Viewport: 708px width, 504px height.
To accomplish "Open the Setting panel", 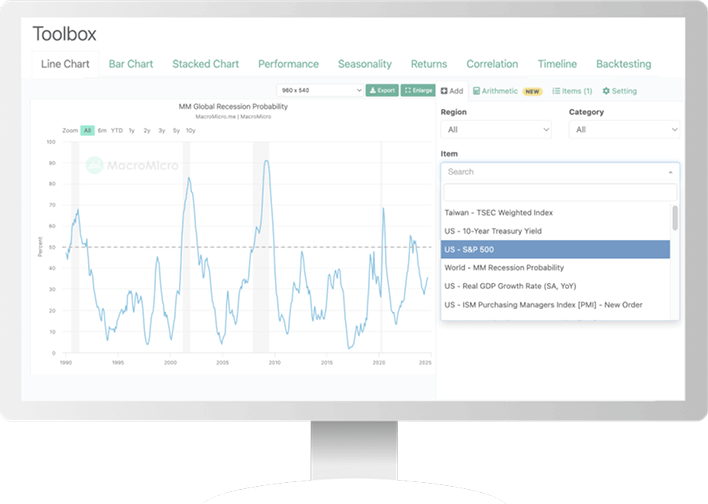I will 620,91.
